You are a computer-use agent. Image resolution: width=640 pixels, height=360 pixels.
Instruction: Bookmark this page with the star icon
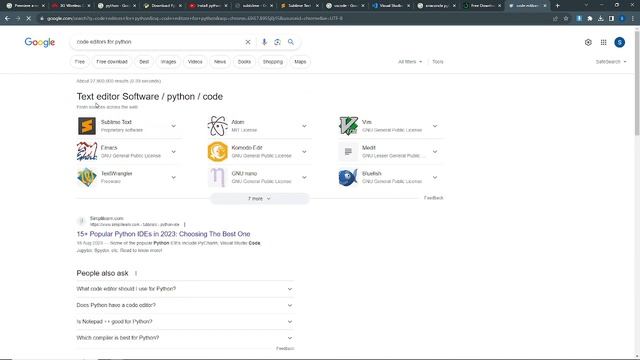click(566, 18)
